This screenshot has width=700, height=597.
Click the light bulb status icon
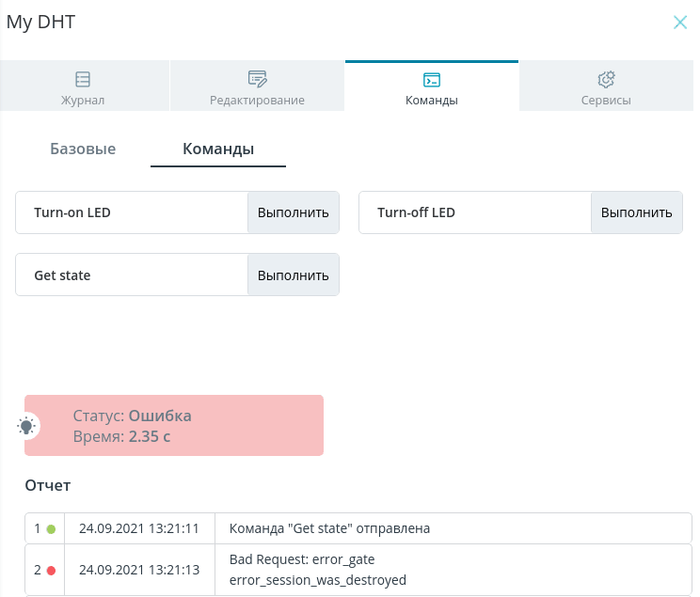click(x=26, y=426)
